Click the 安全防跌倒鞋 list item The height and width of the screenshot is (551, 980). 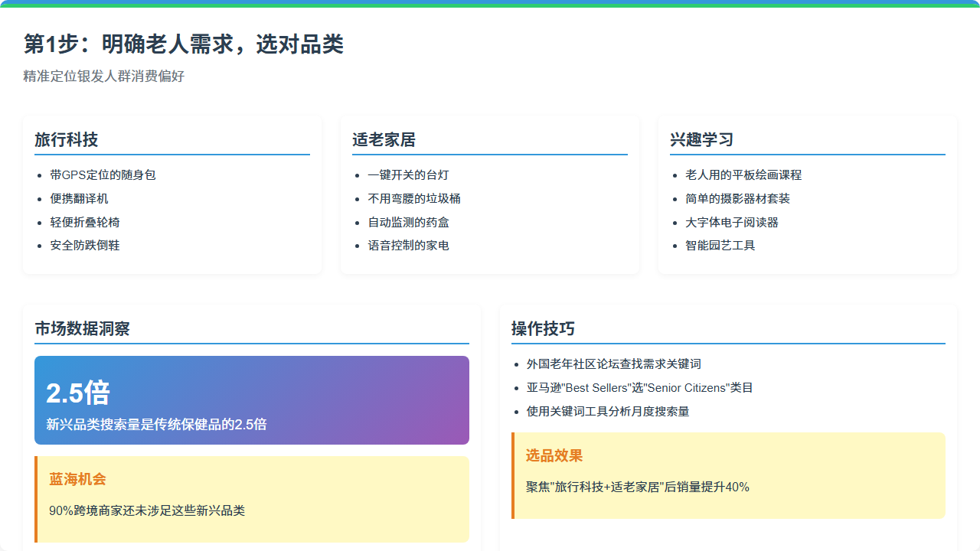[x=85, y=246]
